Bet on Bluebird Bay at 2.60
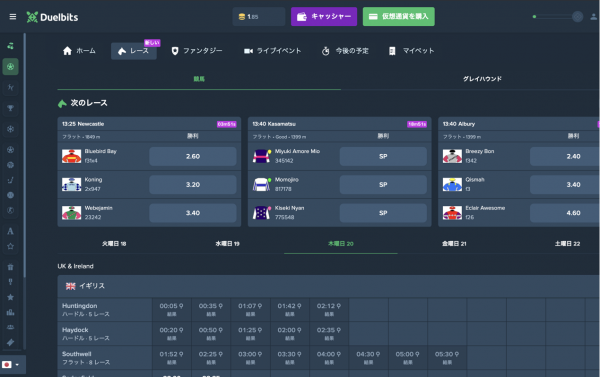 pos(193,156)
